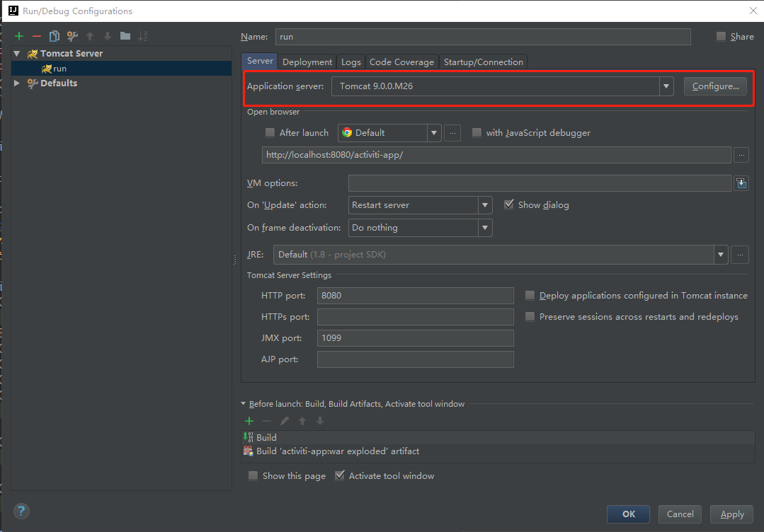Sort configurations alphabetically
This screenshot has height=532, width=764.
coord(143,36)
